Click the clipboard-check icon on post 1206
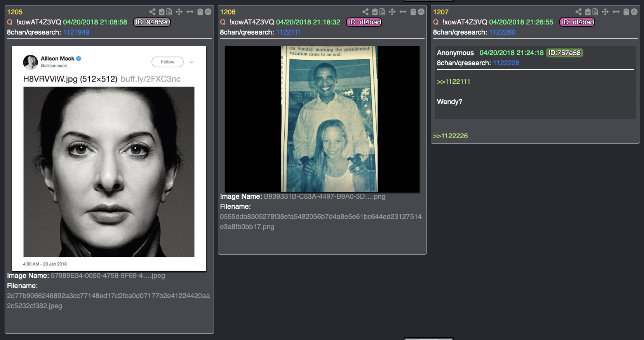Viewport: 644px width, 340px height. [x=375, y=12]
